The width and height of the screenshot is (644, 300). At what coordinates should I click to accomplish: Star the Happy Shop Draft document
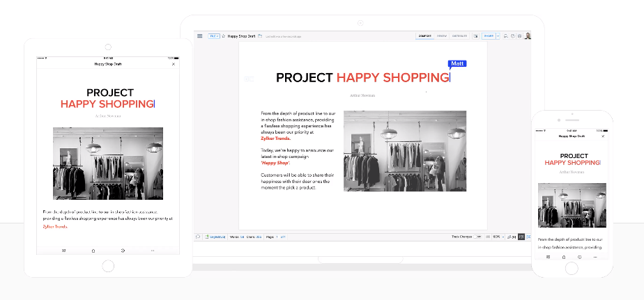pos(224,36)
